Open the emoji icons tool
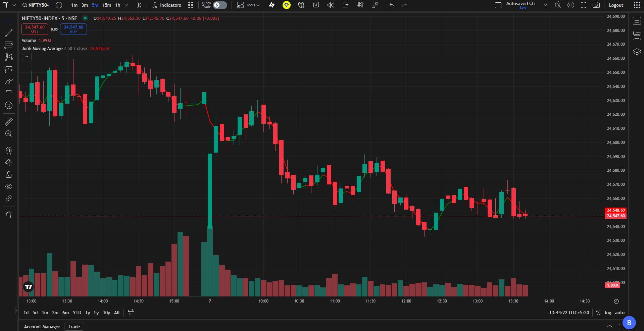 coord(9,105)
